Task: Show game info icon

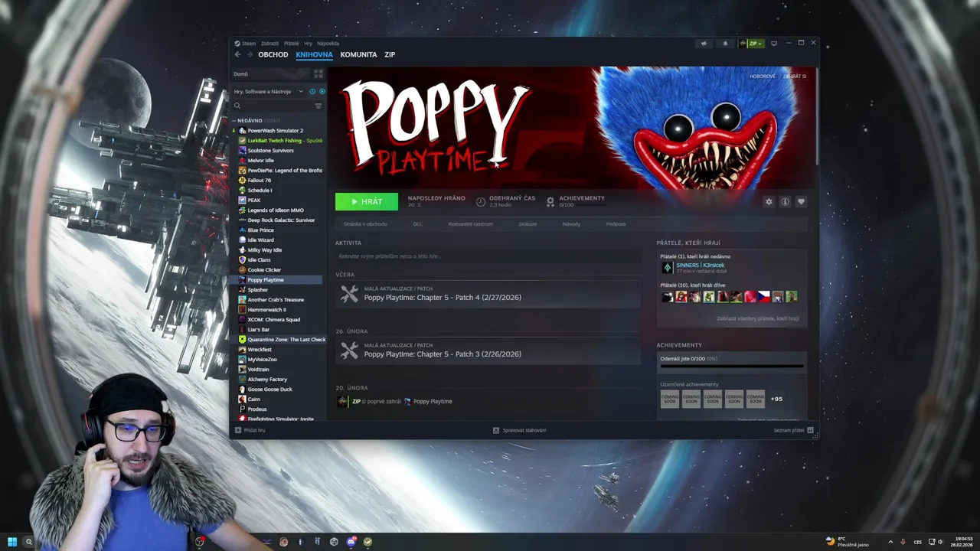Action: pyautogui.click(x=785, y=201)
